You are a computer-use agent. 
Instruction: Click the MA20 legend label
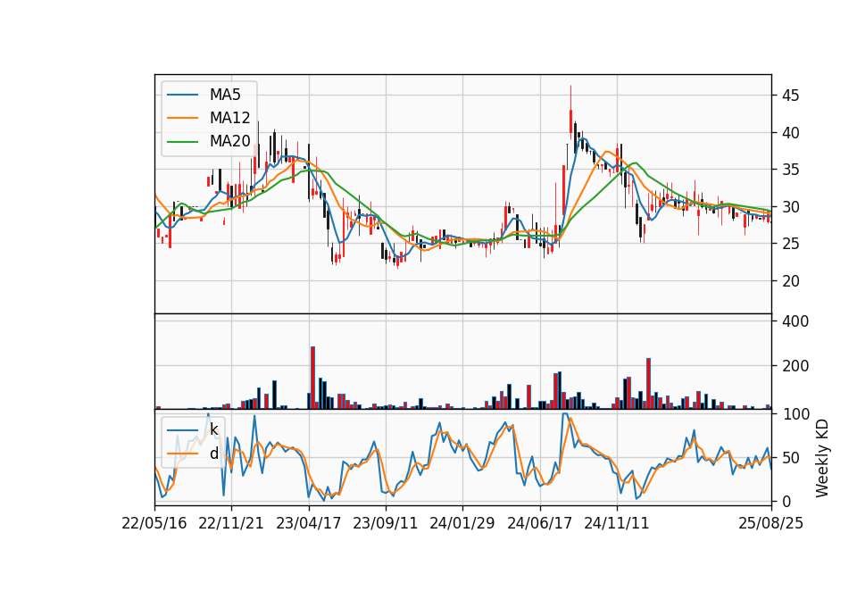coord(229,141)
